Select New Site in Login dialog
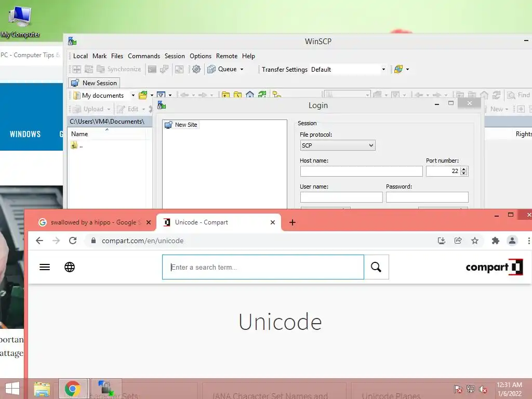This screenshot has width=532, height=399. (181, 125)
